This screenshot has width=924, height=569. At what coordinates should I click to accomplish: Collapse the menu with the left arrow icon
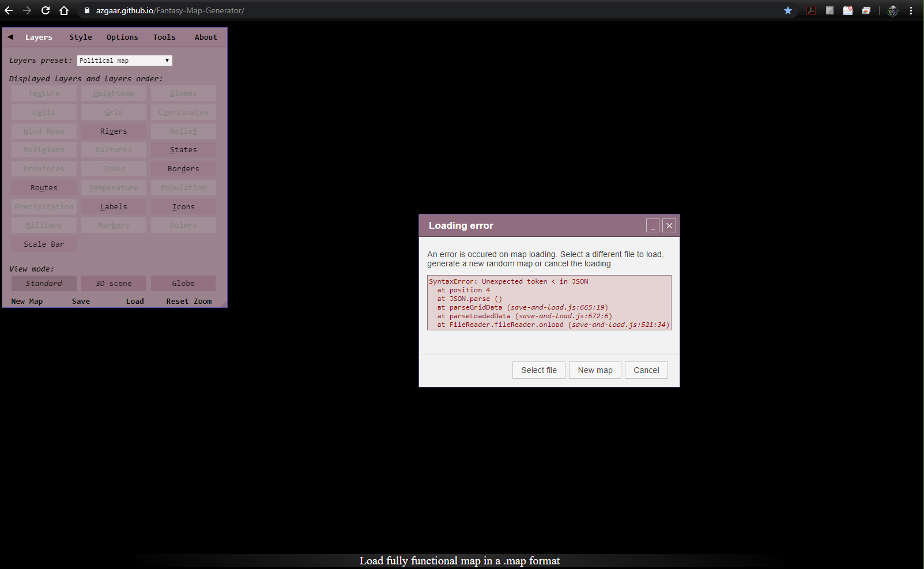10,37
